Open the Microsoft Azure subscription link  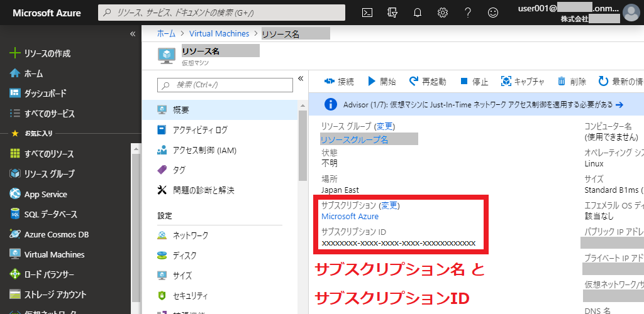350,217
